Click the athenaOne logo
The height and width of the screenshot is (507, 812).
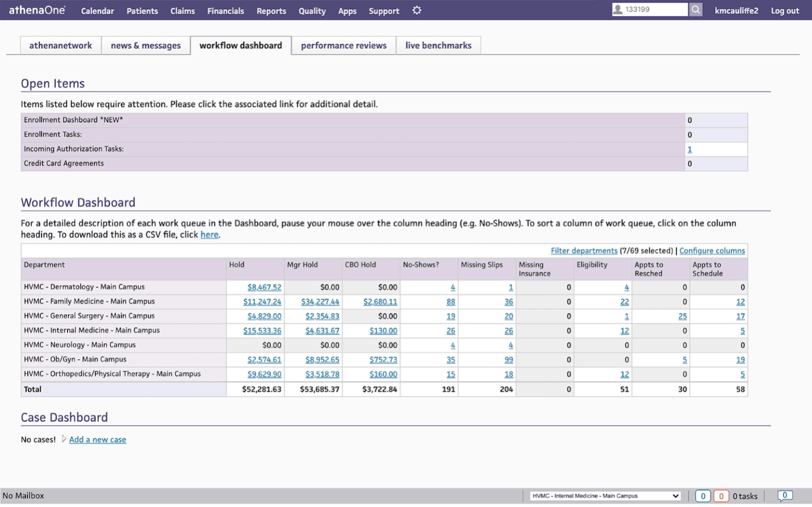coord(36,10)
